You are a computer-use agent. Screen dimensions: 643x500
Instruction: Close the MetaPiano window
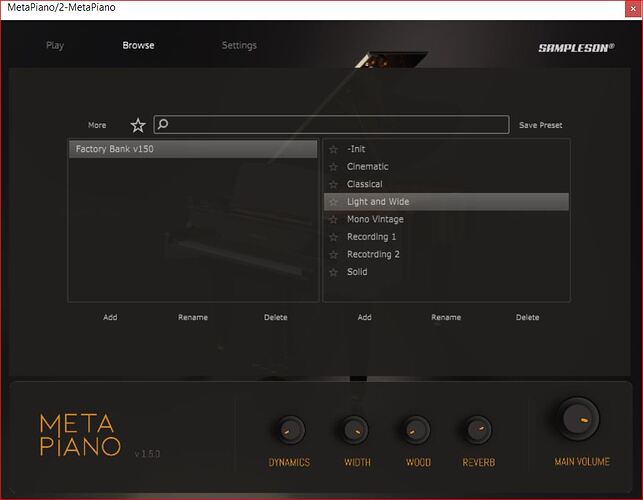[x=633, y=8]
